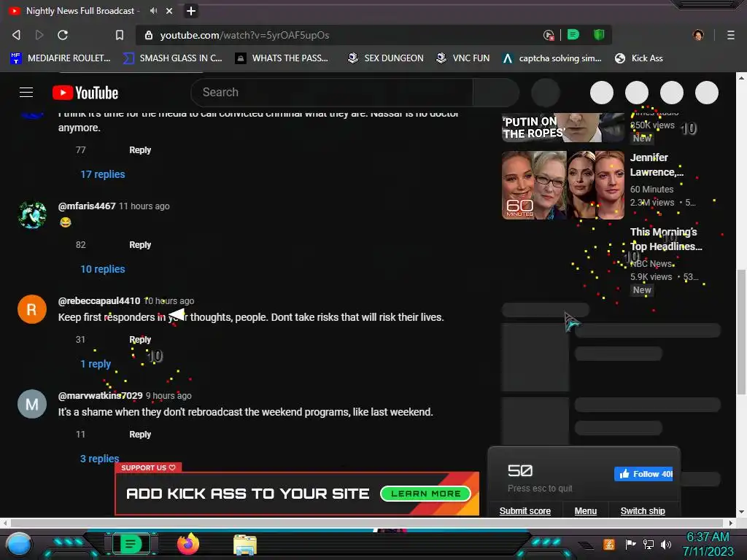Expand 1 reply under @rebeccapaul4410

(96, 364)
